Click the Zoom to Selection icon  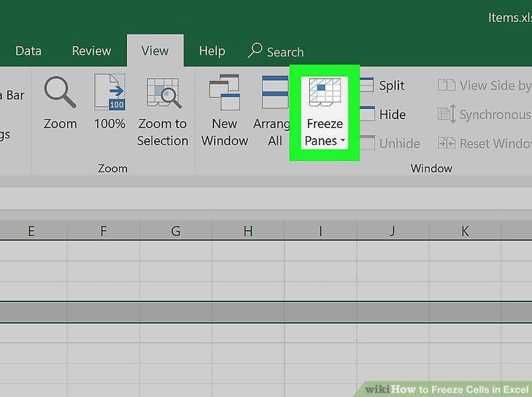coord(163,93)
